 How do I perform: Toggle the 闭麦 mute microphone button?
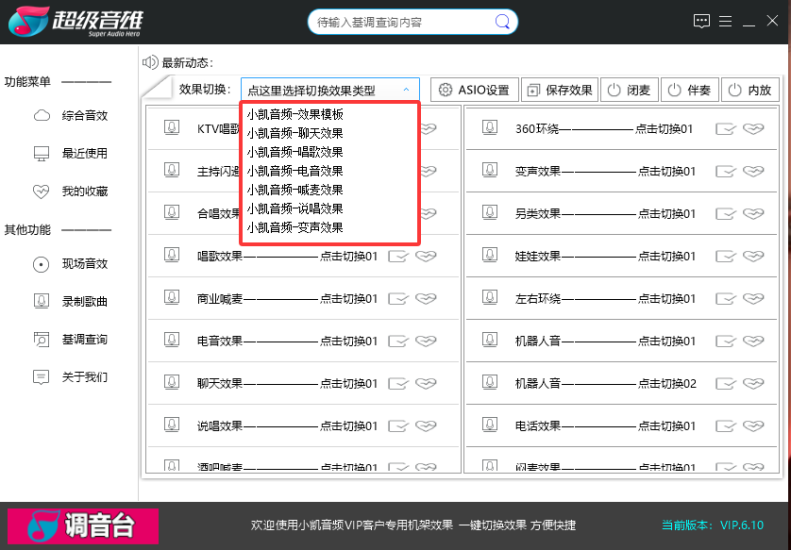point(629,90)
